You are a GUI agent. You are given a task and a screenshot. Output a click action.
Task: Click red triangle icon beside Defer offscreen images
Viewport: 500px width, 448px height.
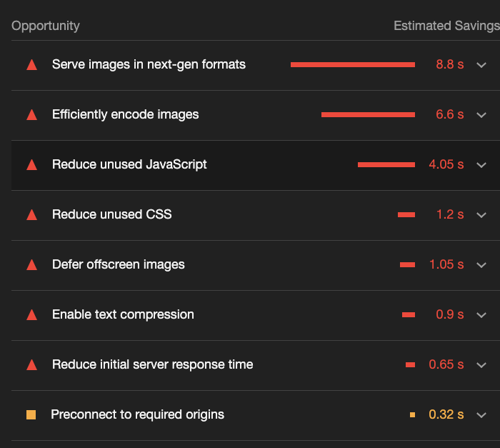[31, 265]
